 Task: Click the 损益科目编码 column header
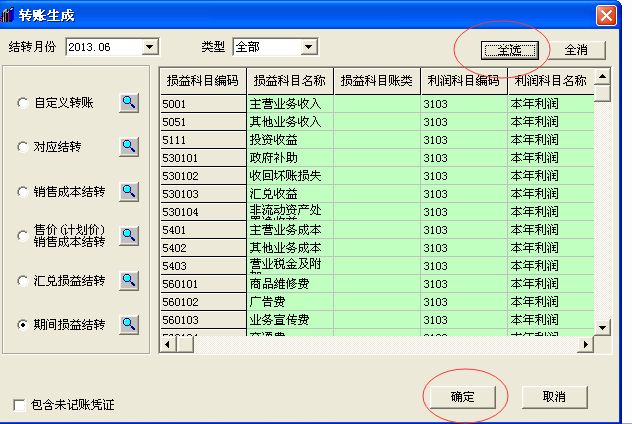(x=203, y=80)
